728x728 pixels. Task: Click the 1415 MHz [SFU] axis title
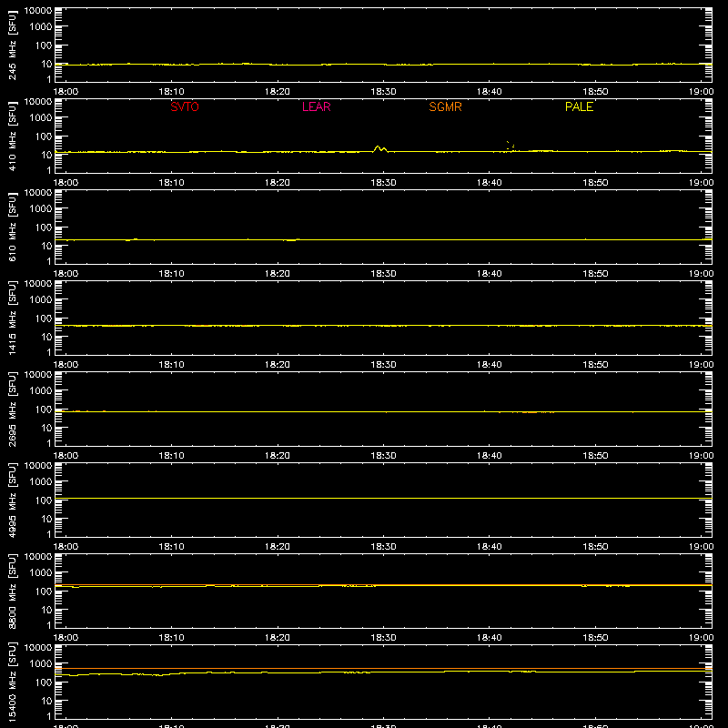pyautogui.click(x=12, y=318)
